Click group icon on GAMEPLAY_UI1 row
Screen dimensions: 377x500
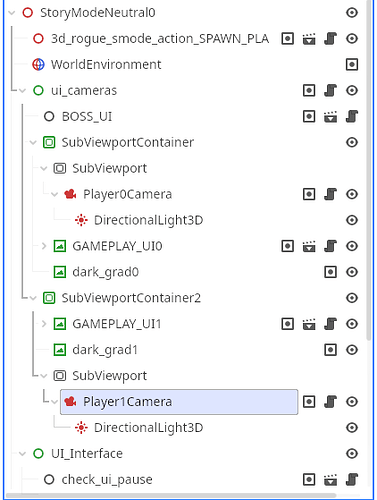point(288,324)
